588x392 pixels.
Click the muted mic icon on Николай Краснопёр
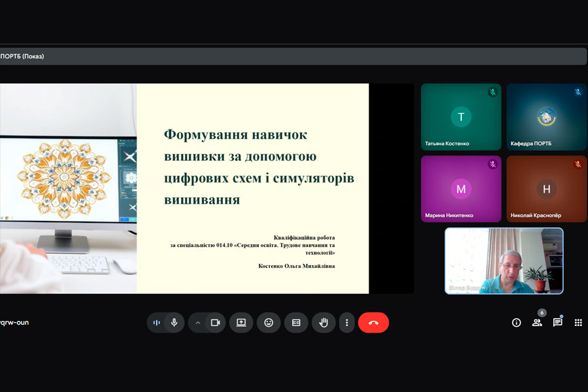(x=578, y=164)
